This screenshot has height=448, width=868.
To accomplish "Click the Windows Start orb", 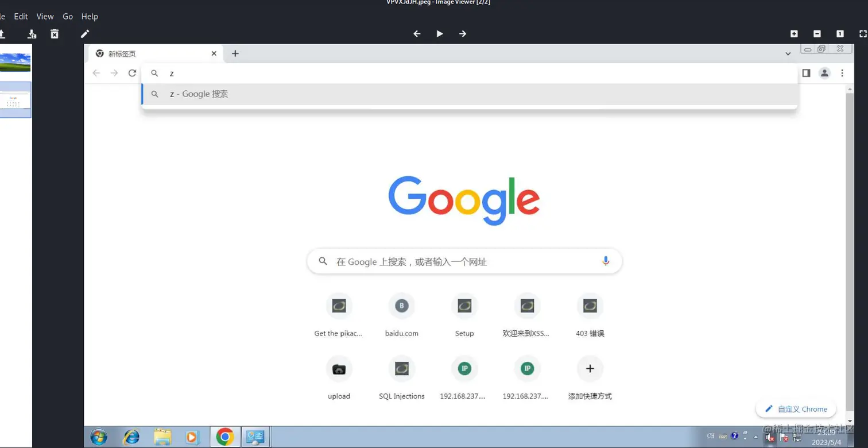I will 99,437.
